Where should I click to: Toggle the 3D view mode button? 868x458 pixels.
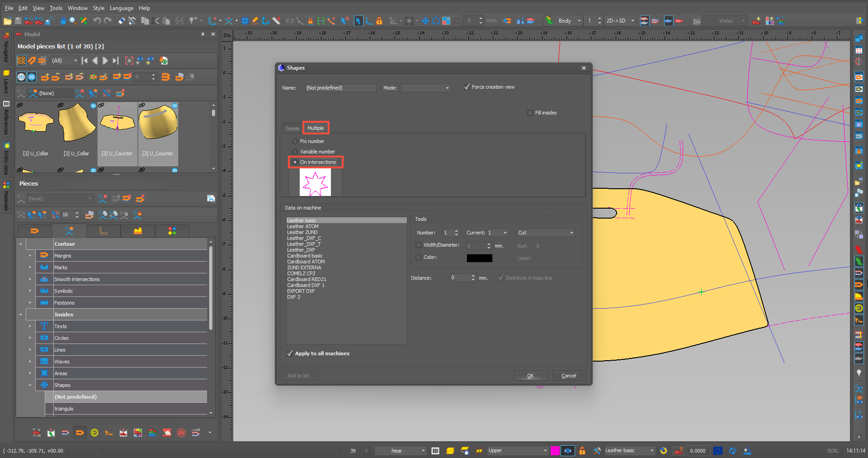(32, 77)
